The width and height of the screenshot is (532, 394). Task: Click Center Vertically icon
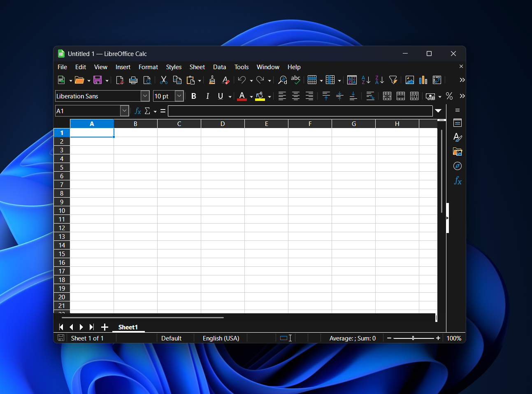pos(340,96)
